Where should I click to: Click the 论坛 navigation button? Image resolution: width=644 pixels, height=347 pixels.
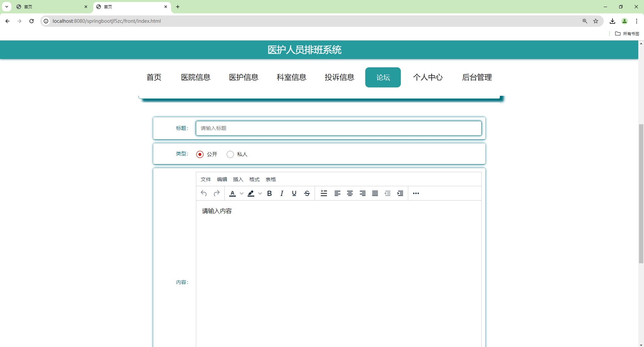pos(383,77)
